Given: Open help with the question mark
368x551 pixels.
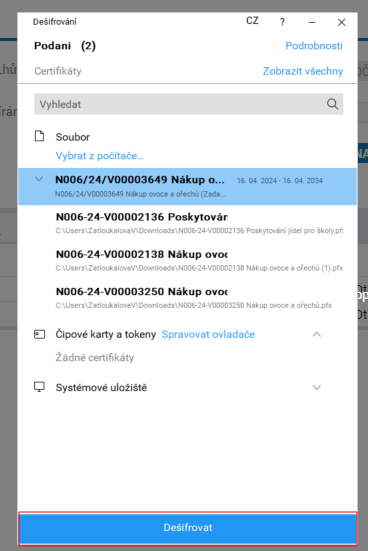Looking at the screenshot, I should 282,22.
